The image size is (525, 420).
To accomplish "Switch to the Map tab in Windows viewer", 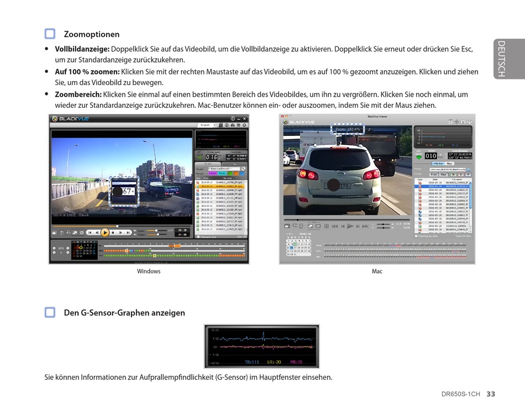I will 234,164.
